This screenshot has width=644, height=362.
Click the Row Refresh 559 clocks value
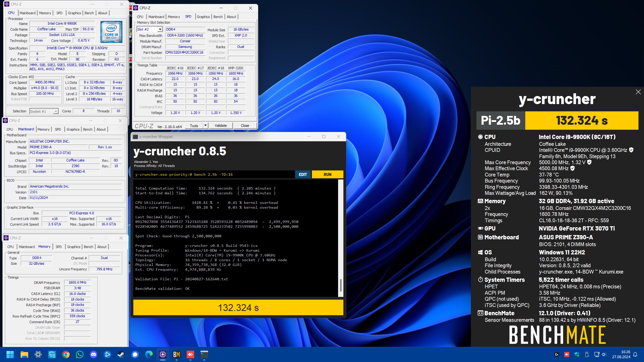click(x=77, y=316)
